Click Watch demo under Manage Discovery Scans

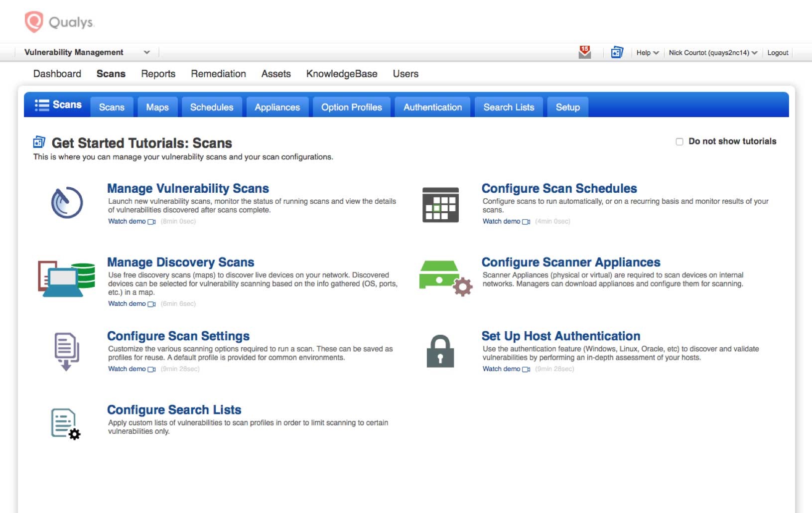[127, 303]
